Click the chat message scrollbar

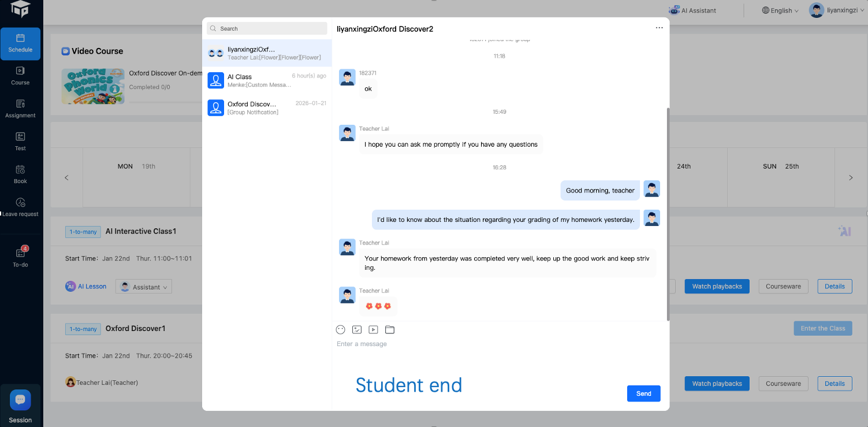[668, 214]
